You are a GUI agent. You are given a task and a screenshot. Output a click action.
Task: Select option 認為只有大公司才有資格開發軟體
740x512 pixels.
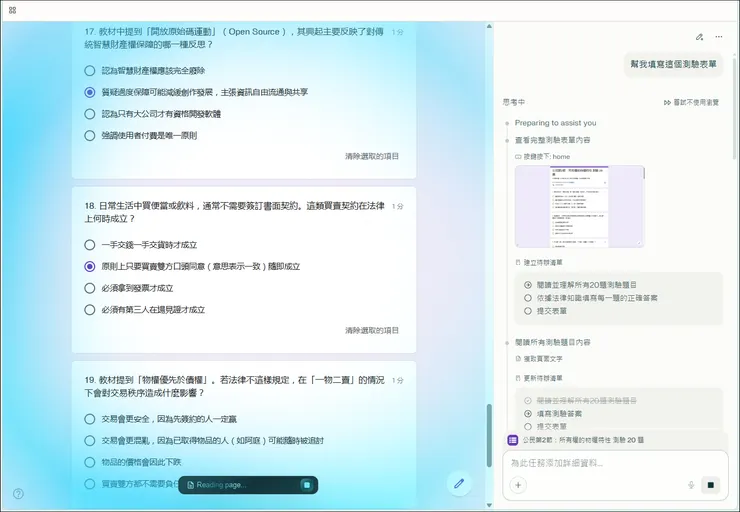point(90,114)
